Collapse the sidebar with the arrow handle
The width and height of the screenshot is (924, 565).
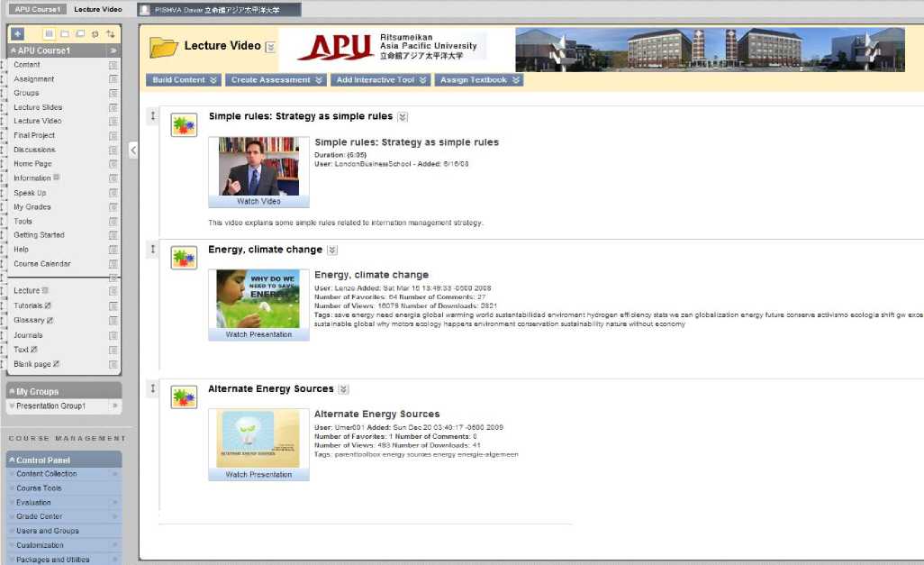coord(133,150)
